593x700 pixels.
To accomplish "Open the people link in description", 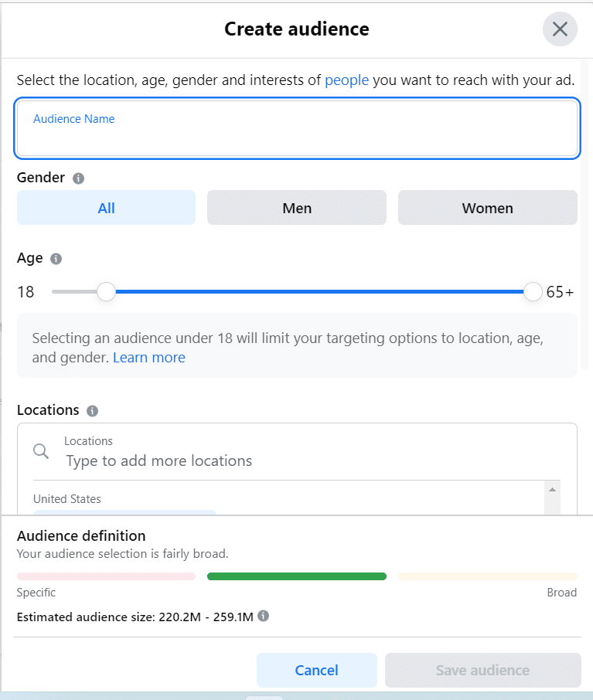I will [x=347, y=80].
